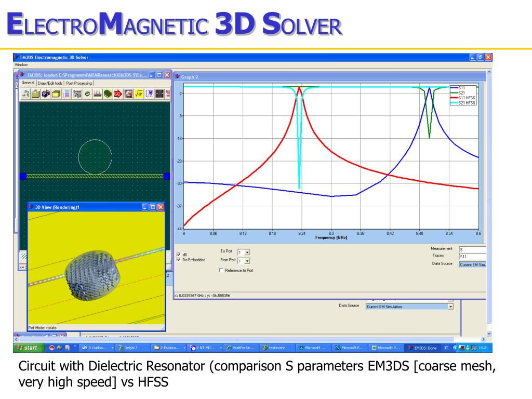
Task: Click the main window vertical scrollbar down arrow
Action: point(489,334)
